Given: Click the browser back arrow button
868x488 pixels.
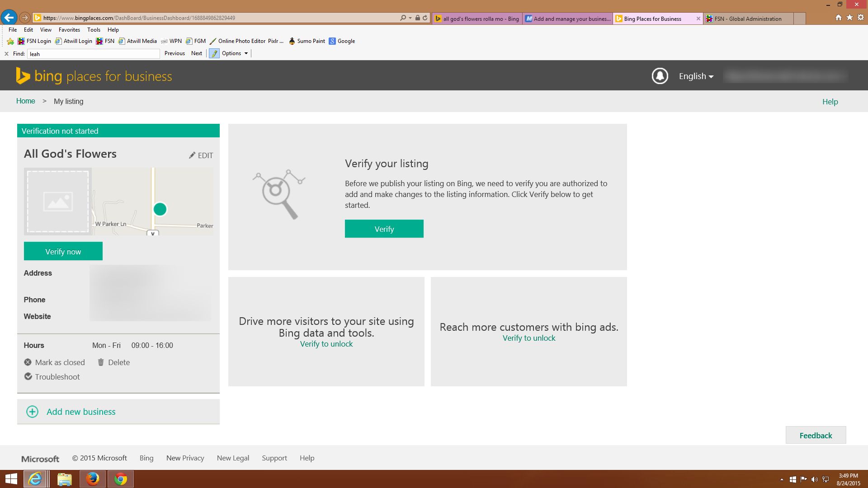Looking at the screenshot, I should 9,18.
